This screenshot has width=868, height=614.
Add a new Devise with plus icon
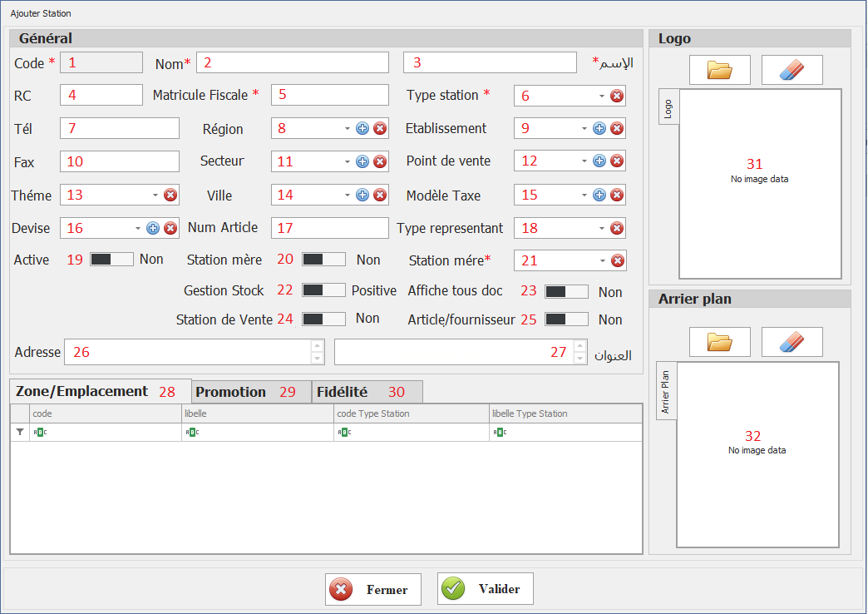pos(153,228)
